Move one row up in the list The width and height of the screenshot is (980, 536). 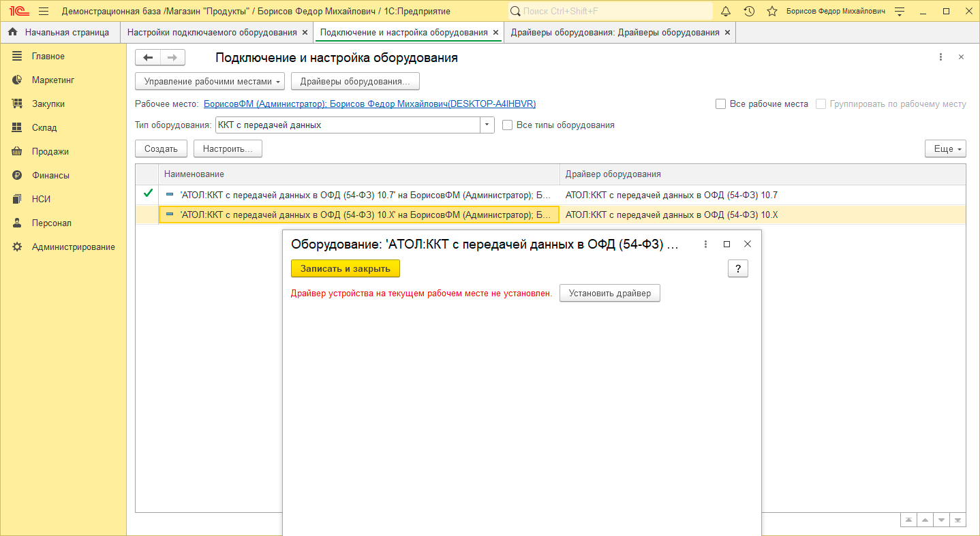[925, 520]
